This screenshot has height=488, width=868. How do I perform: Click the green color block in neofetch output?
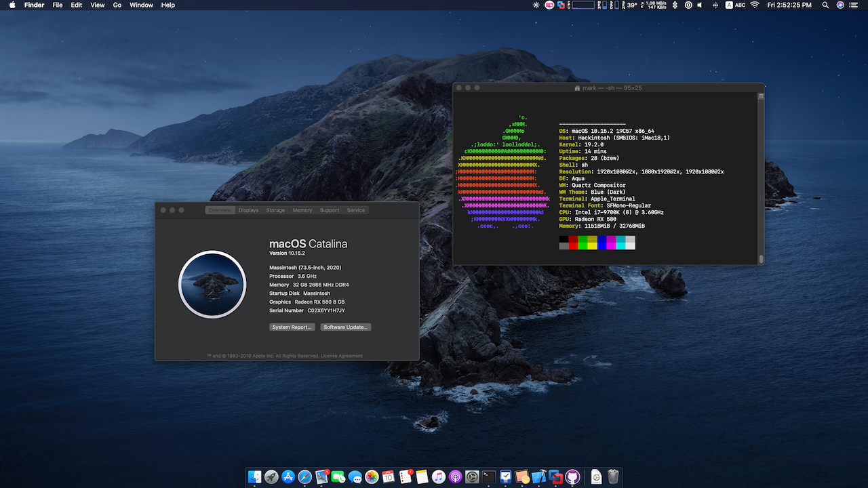coord(583,243)
